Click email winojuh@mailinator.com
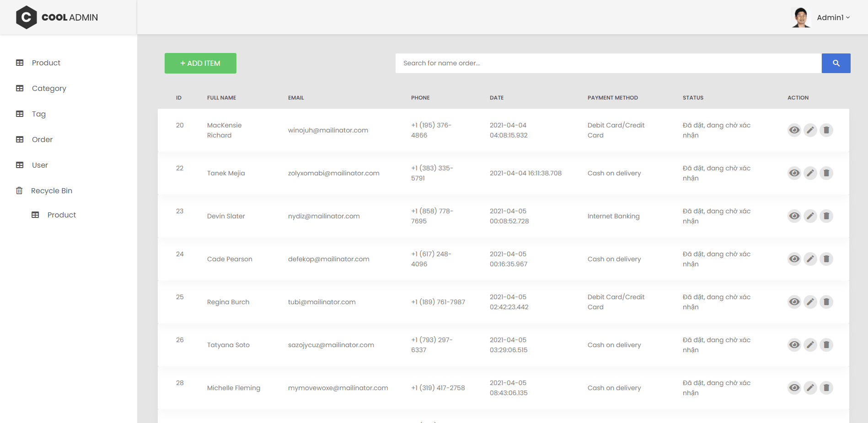This screenshot has height=423, width=868. click(328, 130)
